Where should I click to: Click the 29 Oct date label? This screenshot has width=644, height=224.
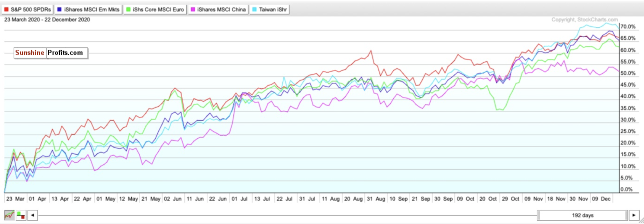(510, 199)
